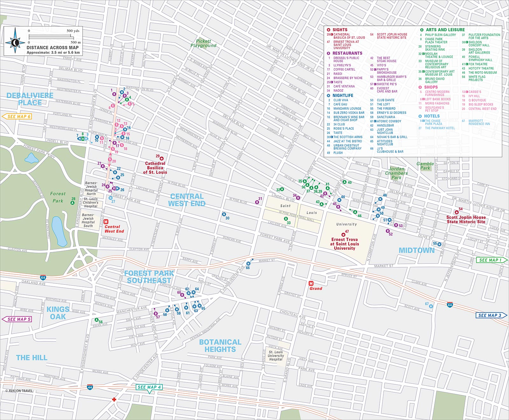509x420 pixels.
Task: Click nightlife marker 66 on S Vandeventer Ave
Action: point(248,263)
